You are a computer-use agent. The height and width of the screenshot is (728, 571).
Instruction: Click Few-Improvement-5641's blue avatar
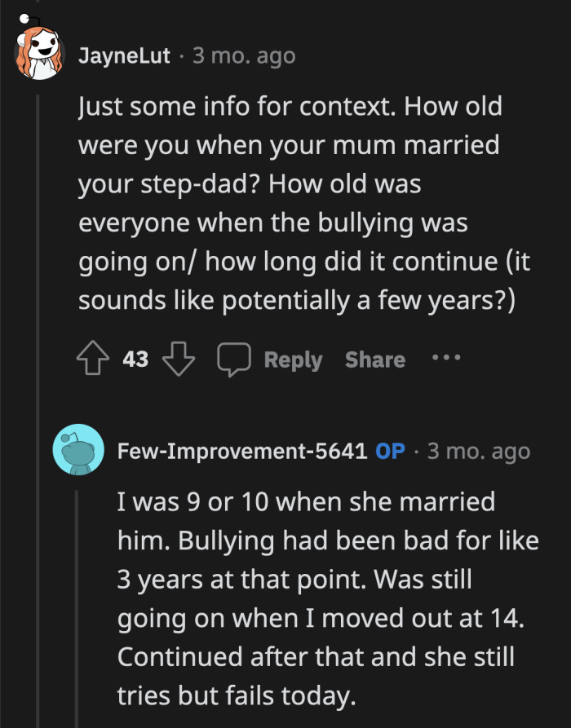[x=77, y=450]
